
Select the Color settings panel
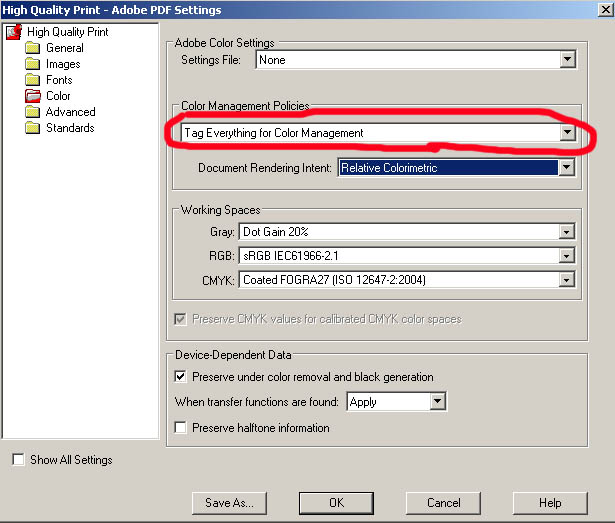[x=58, y=96]
